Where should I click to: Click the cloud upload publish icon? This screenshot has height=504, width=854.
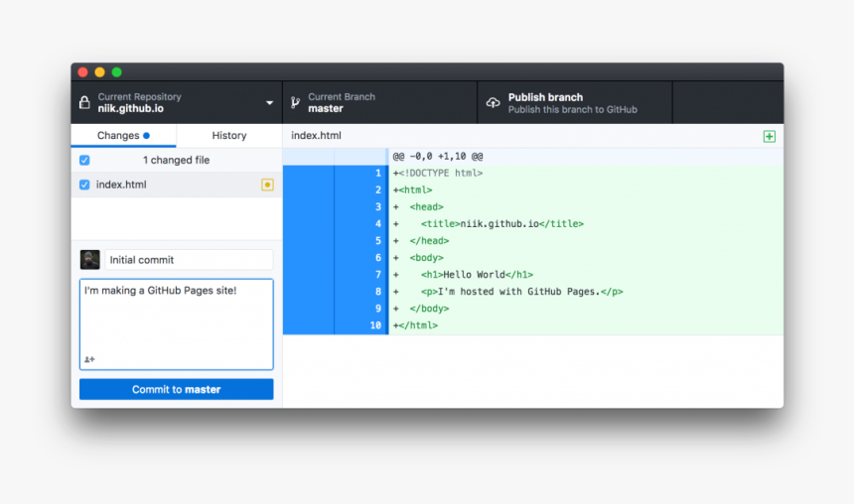[x=493, y=103]
